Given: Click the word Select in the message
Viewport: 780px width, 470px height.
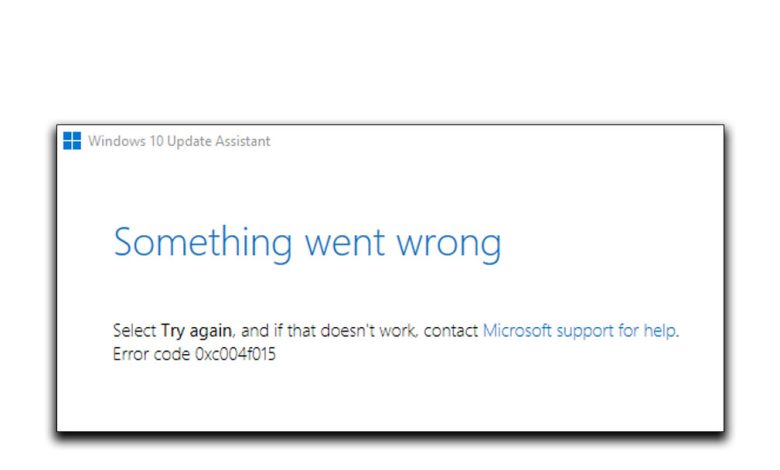Looking at the screenshot, I should 134,330.
